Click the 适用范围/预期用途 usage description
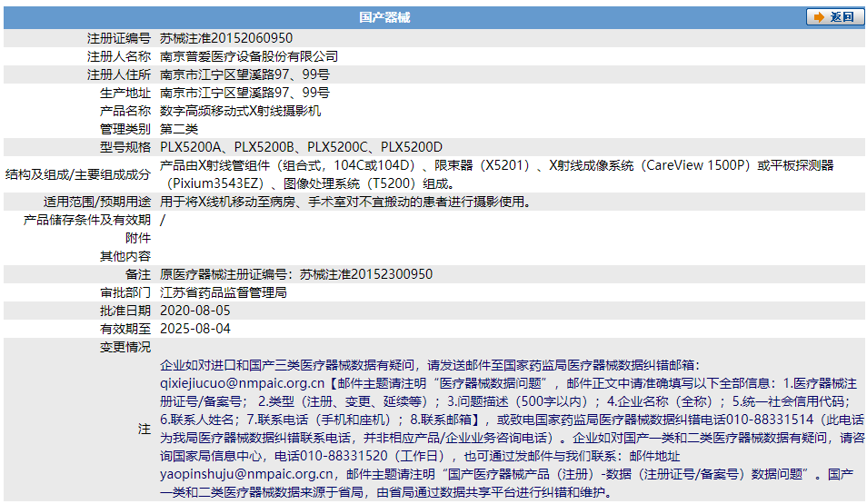Image resolution: width=867 pixels, height=504 pixels. point(345,202)
